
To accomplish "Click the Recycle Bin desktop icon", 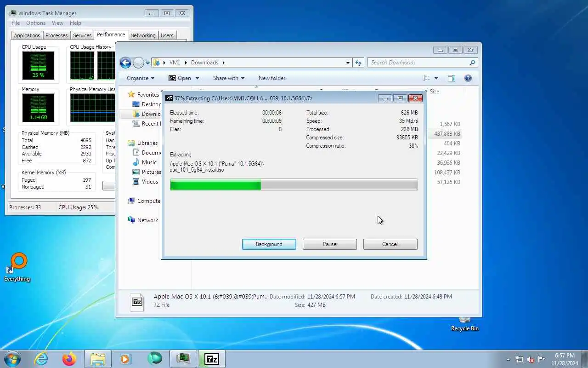I will [464, 324].
